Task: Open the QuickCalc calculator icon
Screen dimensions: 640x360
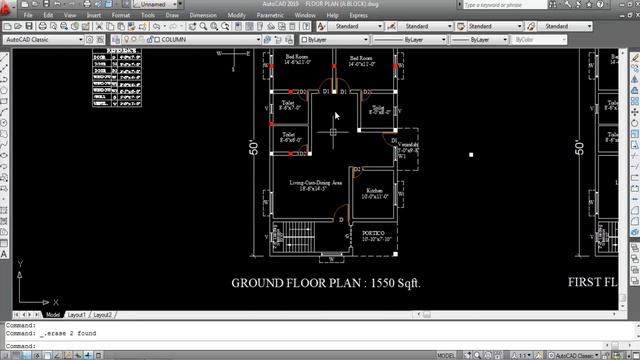Action: coord(293,27)
